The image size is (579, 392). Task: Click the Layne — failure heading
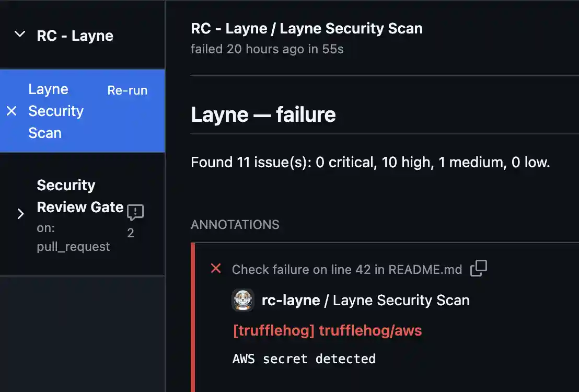tap(263, 114)
